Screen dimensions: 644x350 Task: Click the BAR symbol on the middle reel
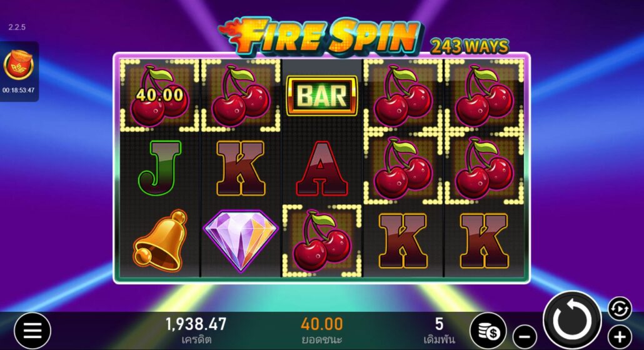(321, 96)
